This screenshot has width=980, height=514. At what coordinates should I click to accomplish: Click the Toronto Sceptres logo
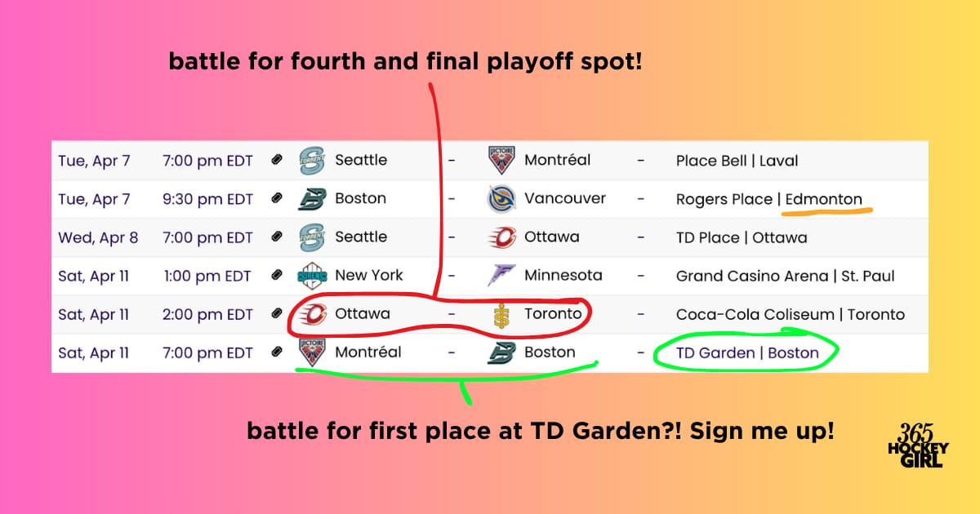[x=501, y=314]
